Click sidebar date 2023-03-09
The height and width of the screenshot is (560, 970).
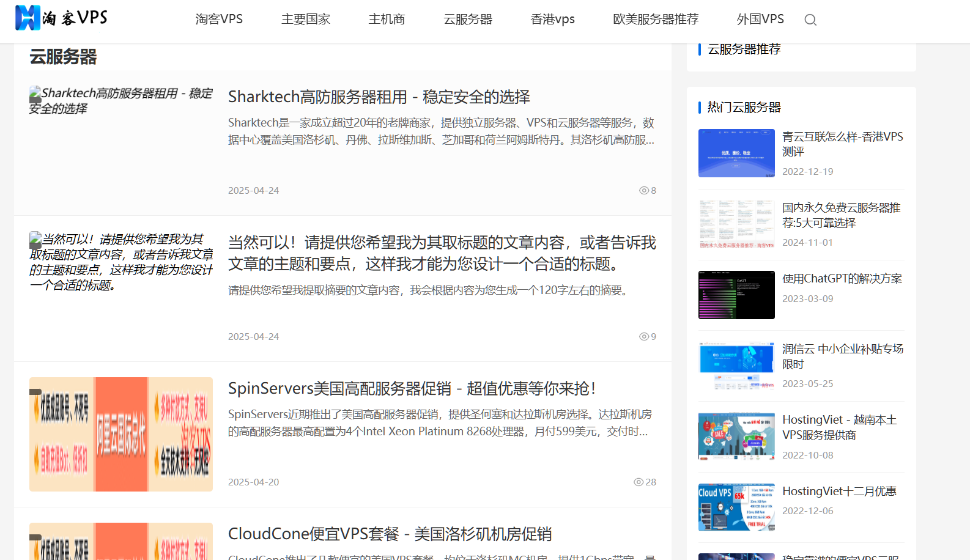[808, 298]
